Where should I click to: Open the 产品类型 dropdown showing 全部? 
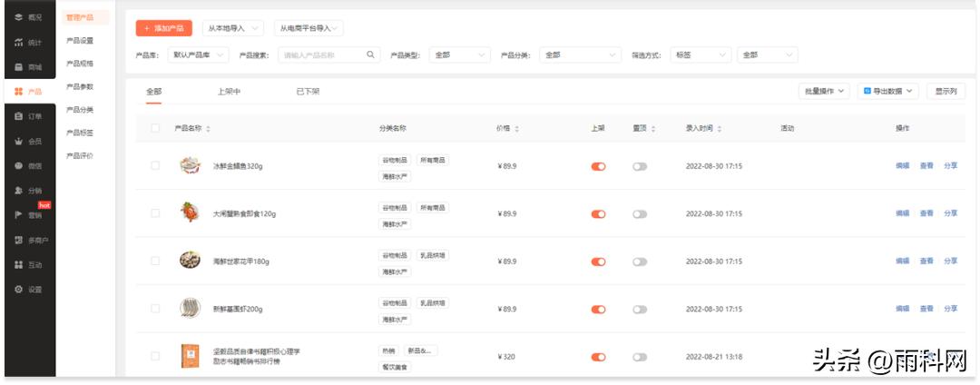(x=459, y=55)
